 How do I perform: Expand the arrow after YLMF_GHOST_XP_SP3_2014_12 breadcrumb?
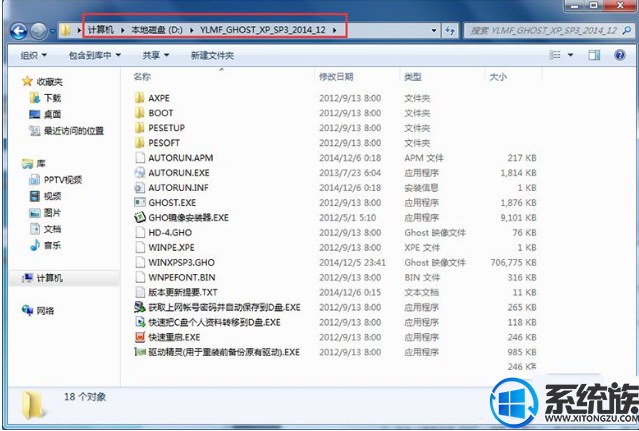tap(335, 30)
